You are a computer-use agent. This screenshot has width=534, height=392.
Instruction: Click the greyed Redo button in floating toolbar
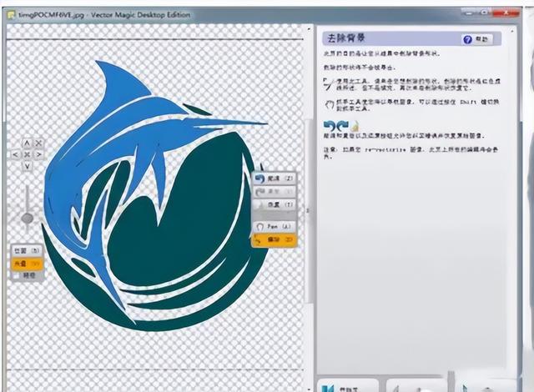[275, 192]
